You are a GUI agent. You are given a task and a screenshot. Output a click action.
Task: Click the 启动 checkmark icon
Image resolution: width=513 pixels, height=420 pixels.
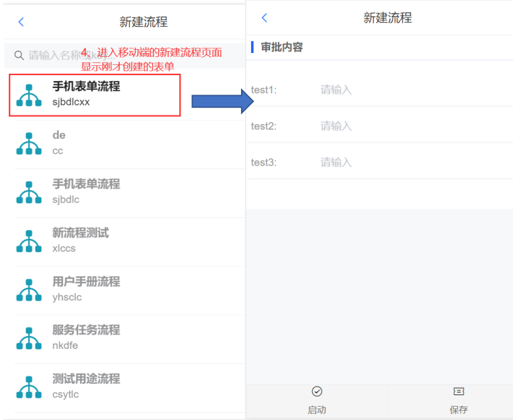tap(317, 391)
